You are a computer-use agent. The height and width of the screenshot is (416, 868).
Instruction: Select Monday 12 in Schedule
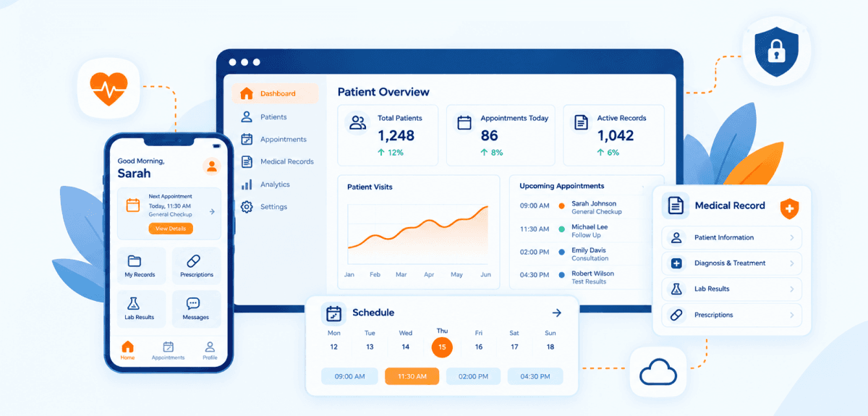[334, 340]
